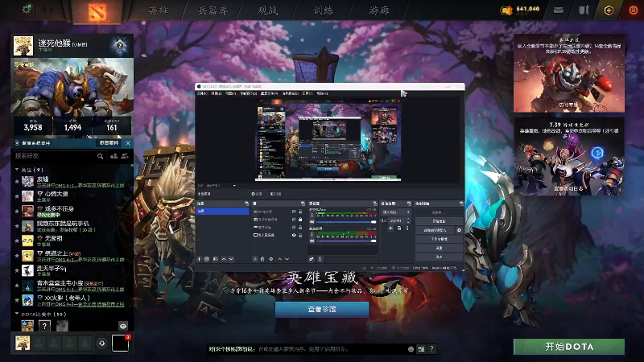Click OBS 退出 exit button

439,257
